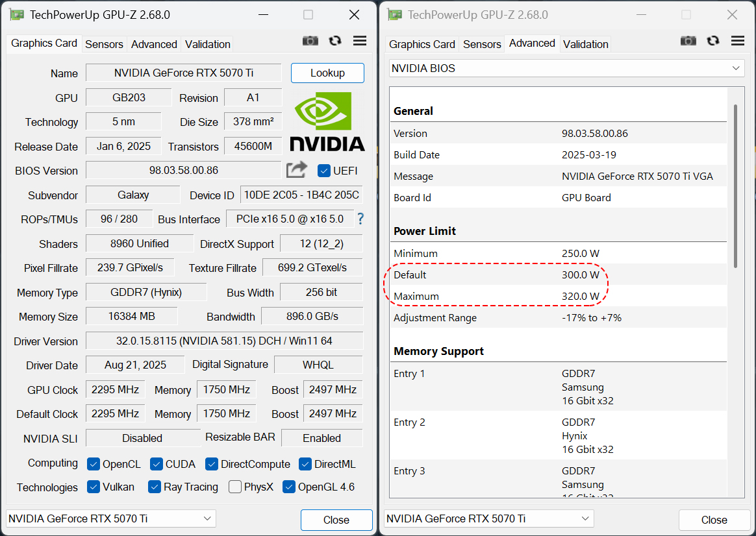This screenshot has width=756, height=536.
Task: Click the Entry 1 memory support row
Action: (559, 387)
